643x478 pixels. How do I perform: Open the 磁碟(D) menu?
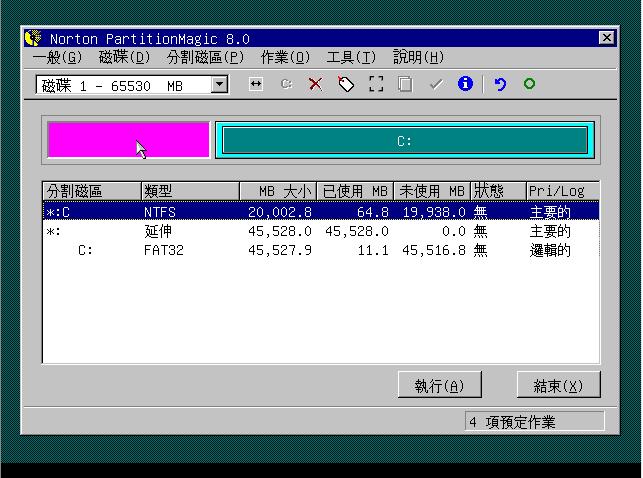pyautogui.click(x=124, y=57)
